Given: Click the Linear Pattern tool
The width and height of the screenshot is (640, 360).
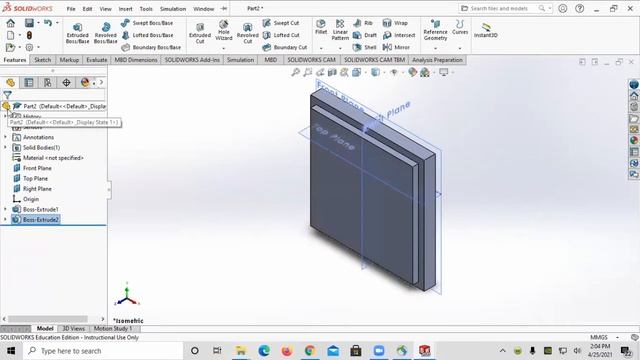Looking at the screenshot, I should pos(340,30).
